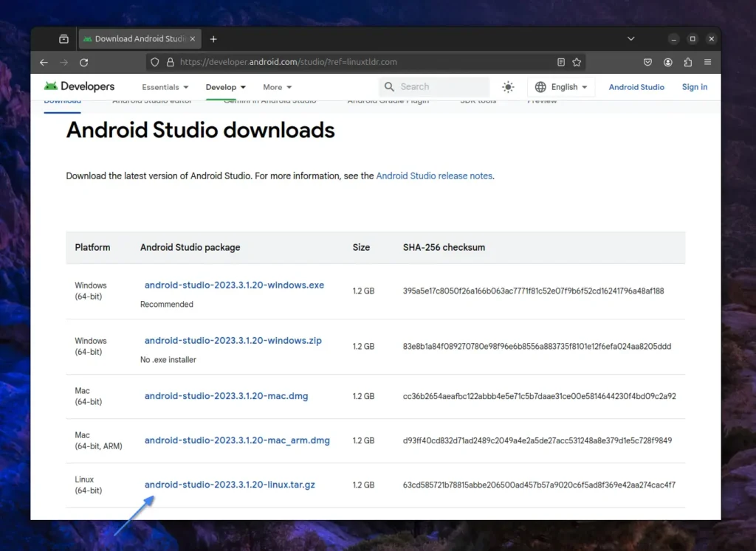This screenshot has width=756, height=551.
Task: Click the Android Studio header link
Action: tap(636, 87)
